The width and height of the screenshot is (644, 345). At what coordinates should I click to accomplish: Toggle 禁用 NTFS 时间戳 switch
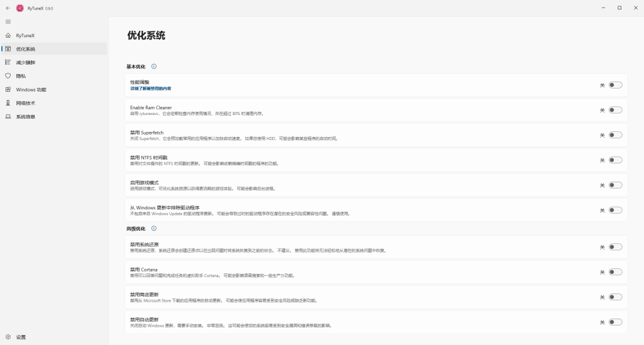pos(615,160)
